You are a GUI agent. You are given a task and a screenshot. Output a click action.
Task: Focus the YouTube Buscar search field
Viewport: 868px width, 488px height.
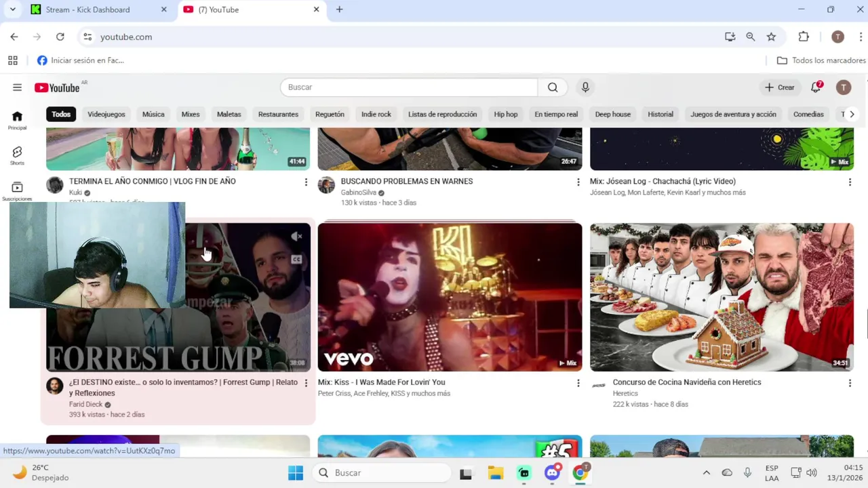[x=409, y=87]
